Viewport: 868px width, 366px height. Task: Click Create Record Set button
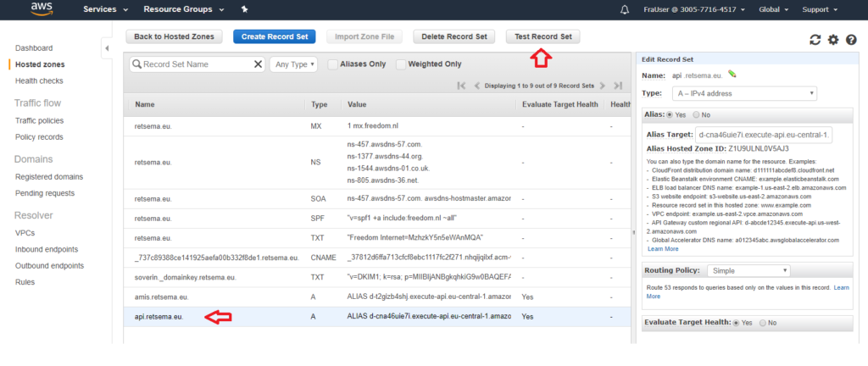click(274, 36)
